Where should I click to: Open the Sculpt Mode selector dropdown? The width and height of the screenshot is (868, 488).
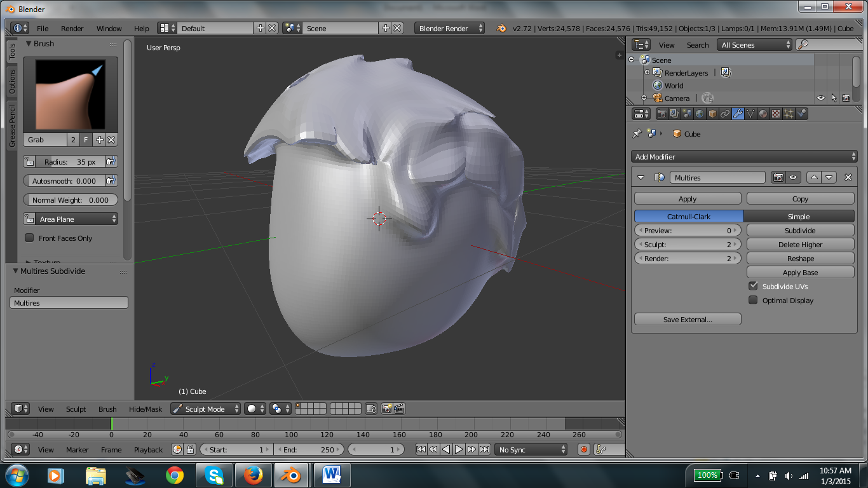click(x=205, y=409)
